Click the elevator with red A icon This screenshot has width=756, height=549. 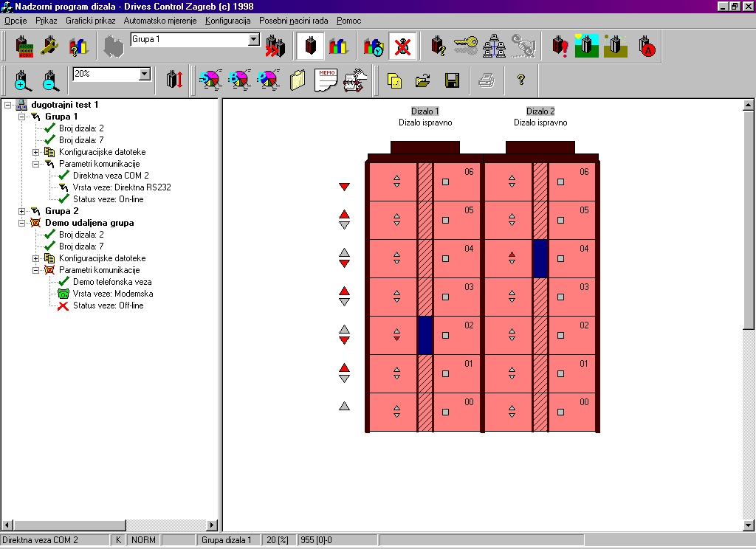tap(646, 47)
